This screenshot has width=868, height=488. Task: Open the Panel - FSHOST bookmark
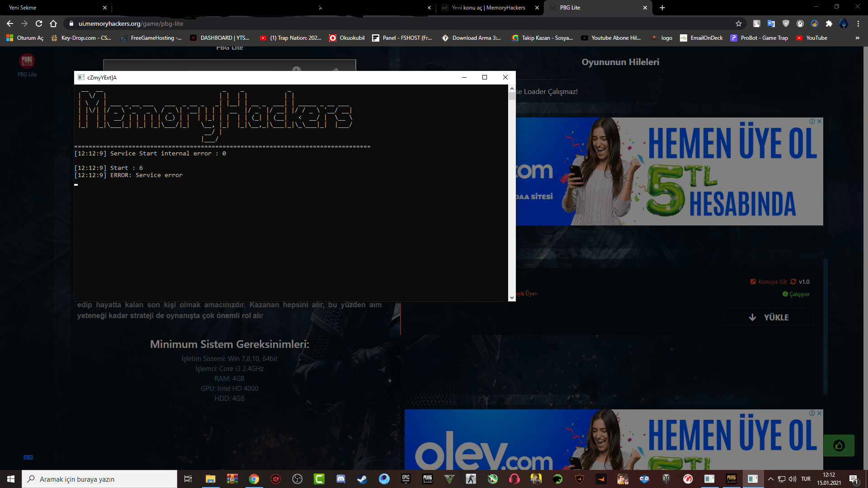tap(402, 38)
